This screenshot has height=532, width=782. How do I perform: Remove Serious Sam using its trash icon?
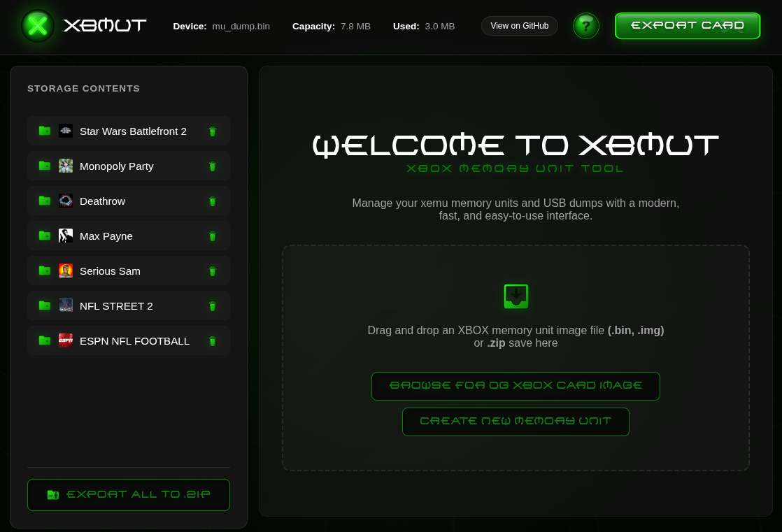(x=212, y=271)
